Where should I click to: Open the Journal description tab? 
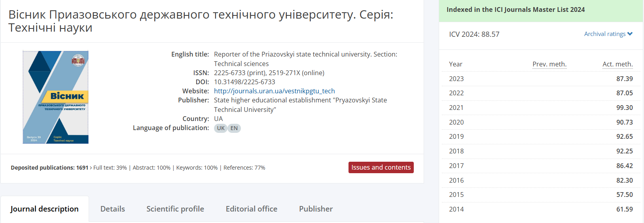(44, 209)
